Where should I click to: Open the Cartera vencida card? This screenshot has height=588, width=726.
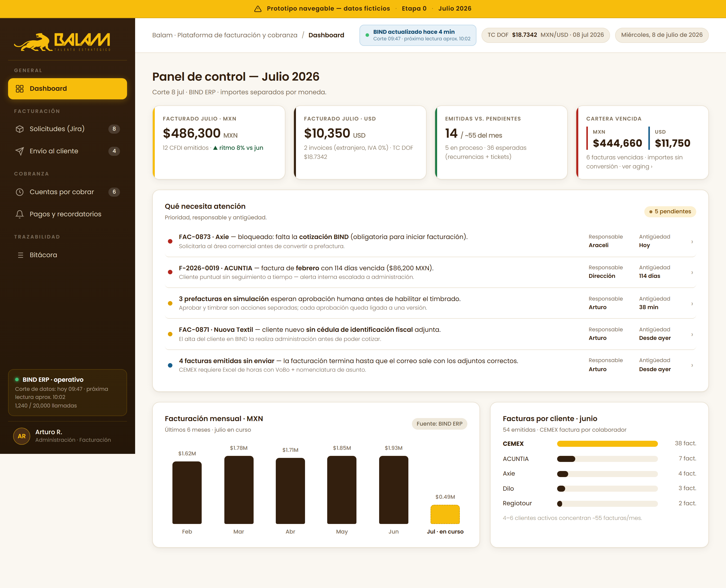(x=642, y=143)
